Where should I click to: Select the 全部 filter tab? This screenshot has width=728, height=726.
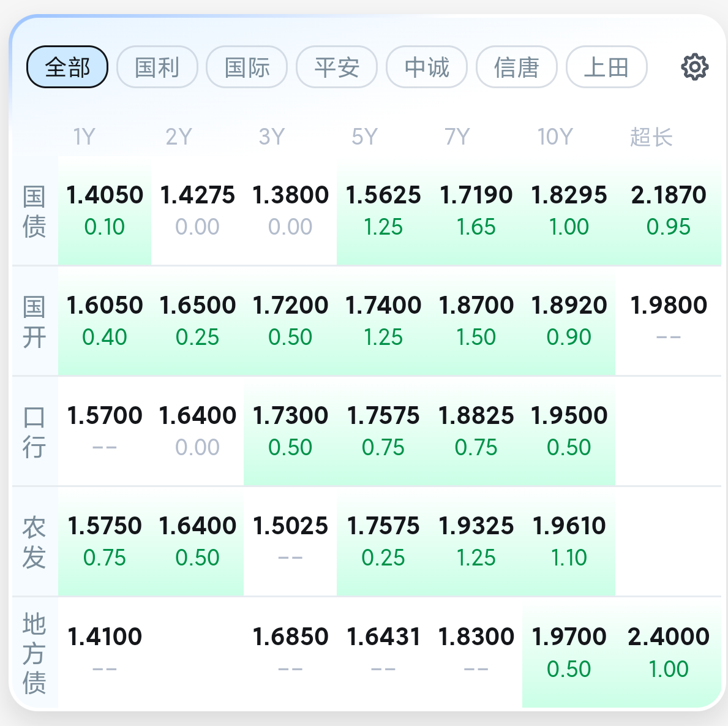pyautogui.click(x=67, y=67)
